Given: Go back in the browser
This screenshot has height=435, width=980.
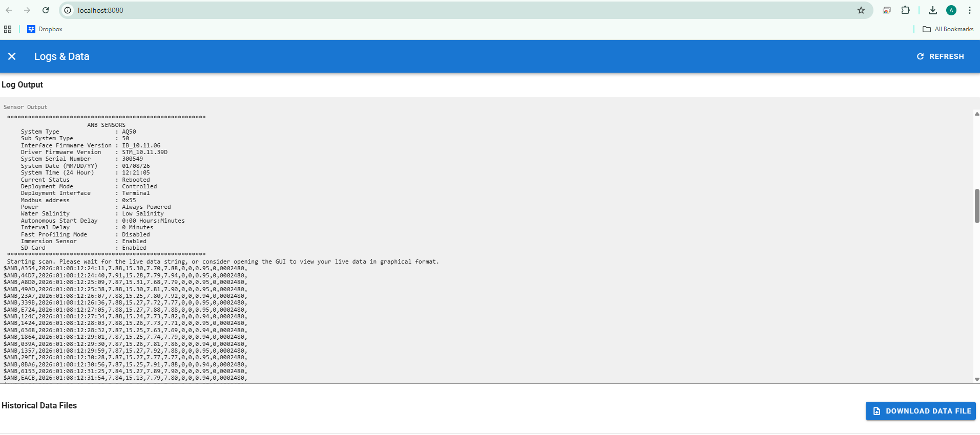Looking at the screenshot, I should 9,10.
